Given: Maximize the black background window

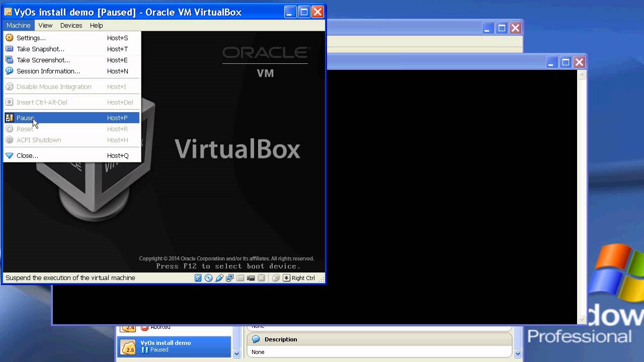Looking at the screenshot, I should (566, 62).
